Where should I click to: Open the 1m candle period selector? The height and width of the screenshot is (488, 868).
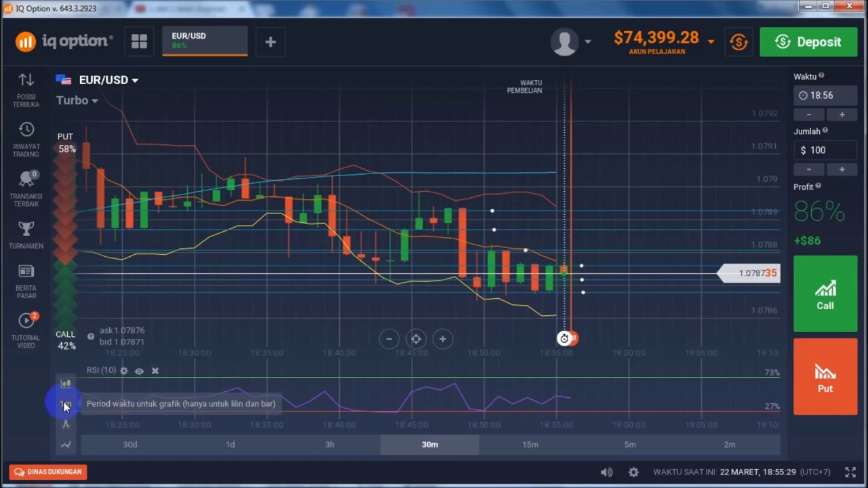[66, 404]
